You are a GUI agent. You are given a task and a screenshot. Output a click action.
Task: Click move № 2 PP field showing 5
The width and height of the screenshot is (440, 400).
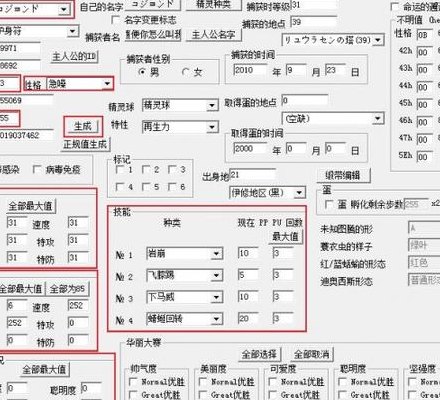[x=248, y=275]
